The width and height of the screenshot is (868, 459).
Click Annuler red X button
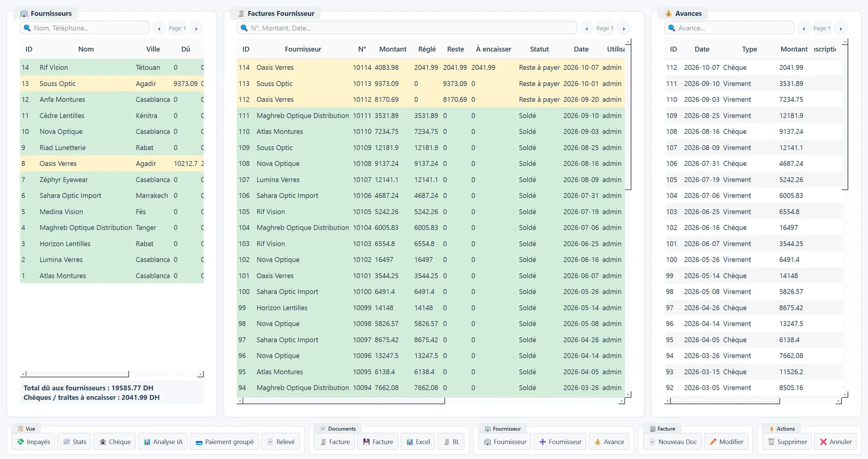click(835, 442)
